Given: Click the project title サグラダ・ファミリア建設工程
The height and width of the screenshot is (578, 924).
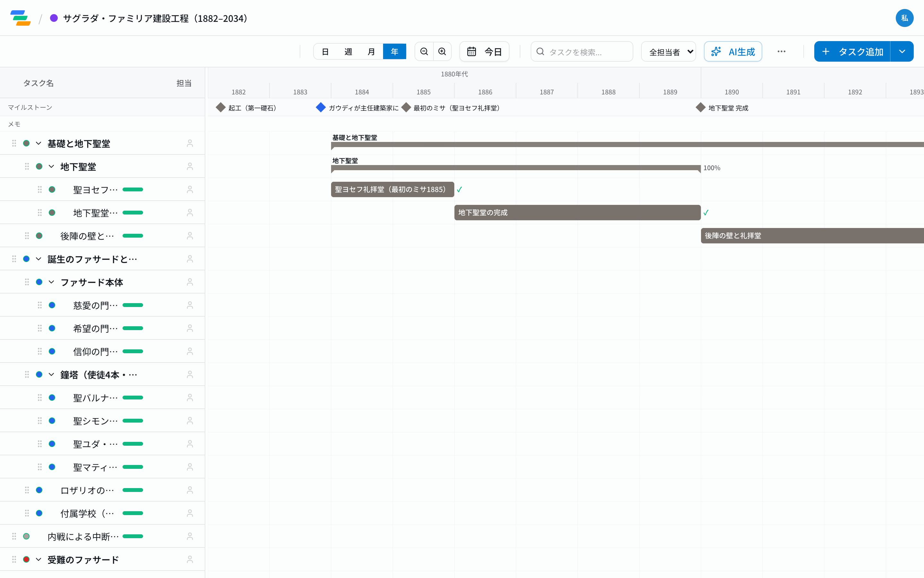Looking at the screenshot, I should coord(155,18).
